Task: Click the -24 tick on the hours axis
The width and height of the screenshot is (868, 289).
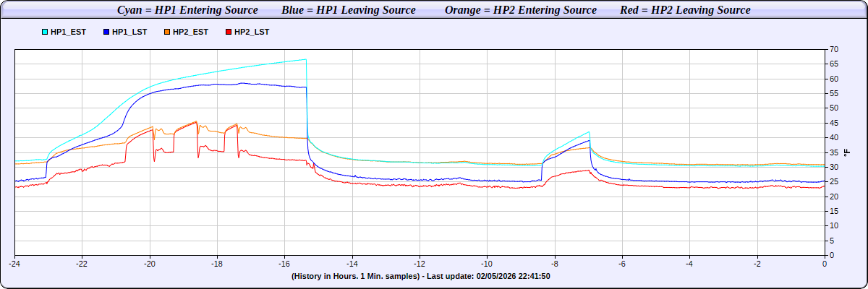Action: point(14,264)
